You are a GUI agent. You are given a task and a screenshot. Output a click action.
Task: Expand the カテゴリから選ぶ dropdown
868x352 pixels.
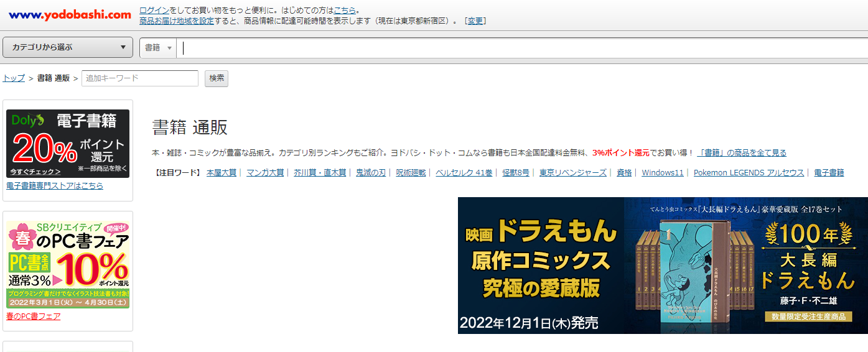[x=68, y=47]
